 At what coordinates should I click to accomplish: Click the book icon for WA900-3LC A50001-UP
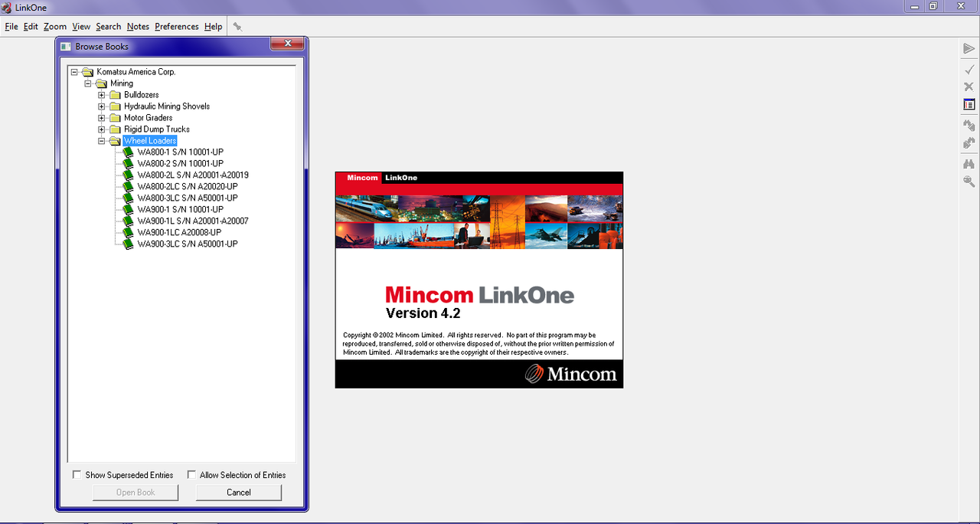128,244
